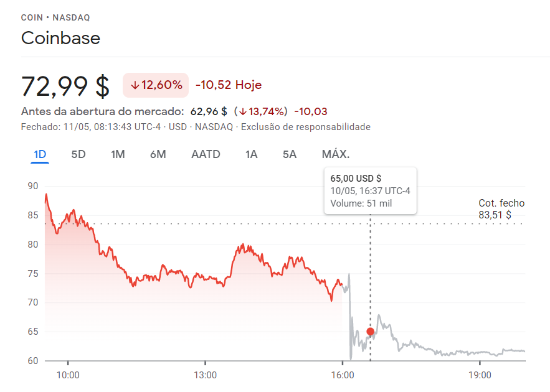Switch to the 5D chart tab
The image size is (550, 392).
tap(78, 154)
